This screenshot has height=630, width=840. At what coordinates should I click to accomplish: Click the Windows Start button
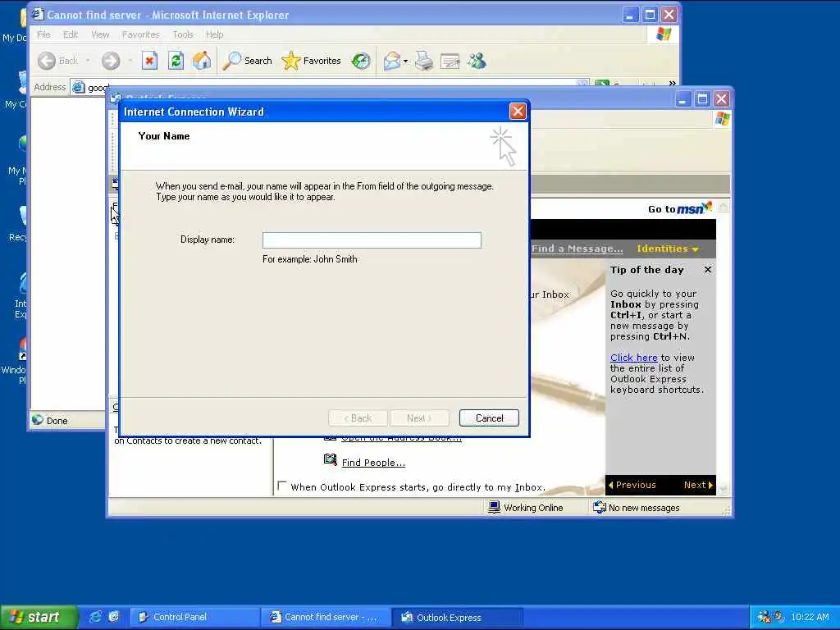point(39,617)
